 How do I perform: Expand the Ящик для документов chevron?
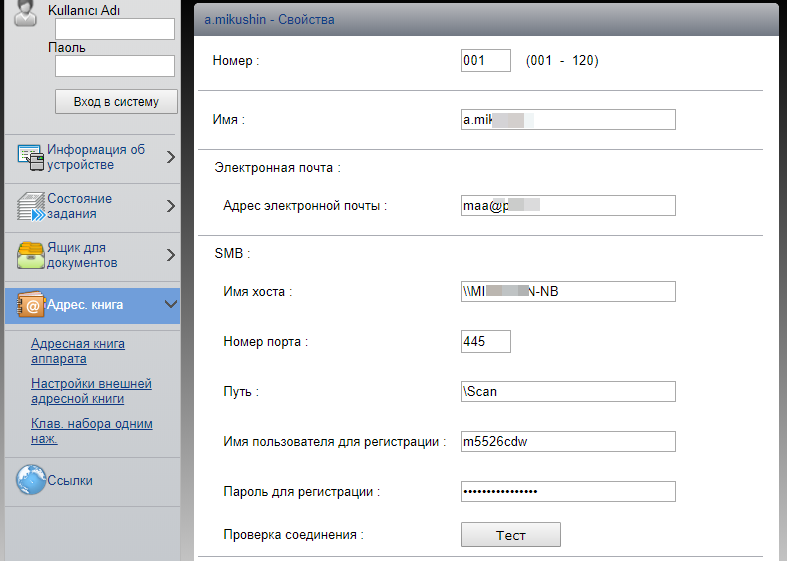click(171, 255)
